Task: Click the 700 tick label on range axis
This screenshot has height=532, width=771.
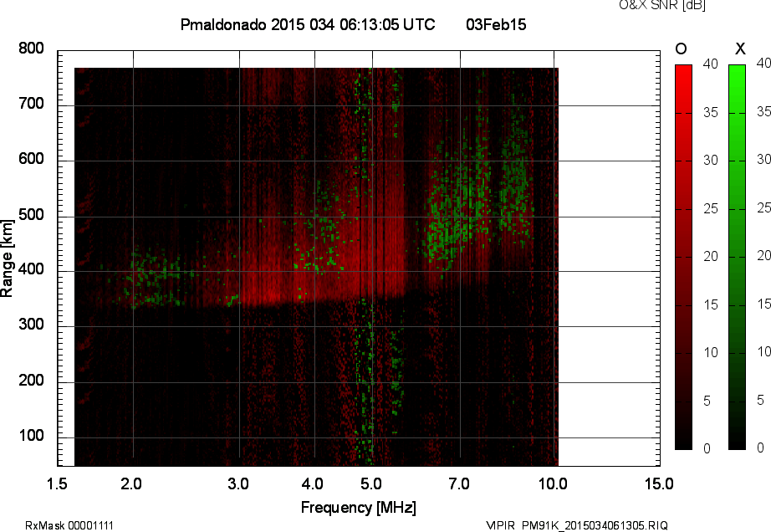Action: pos(31,104)
